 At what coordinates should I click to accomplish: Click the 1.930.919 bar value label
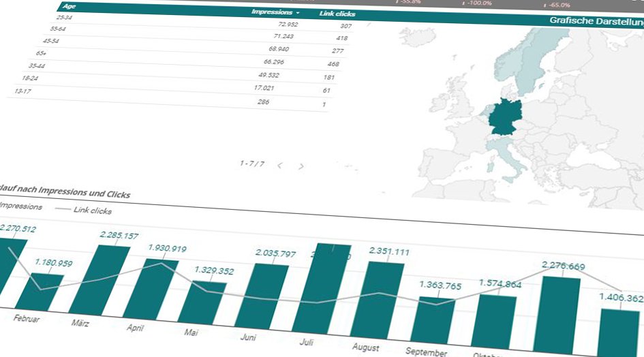pos(167,248)
